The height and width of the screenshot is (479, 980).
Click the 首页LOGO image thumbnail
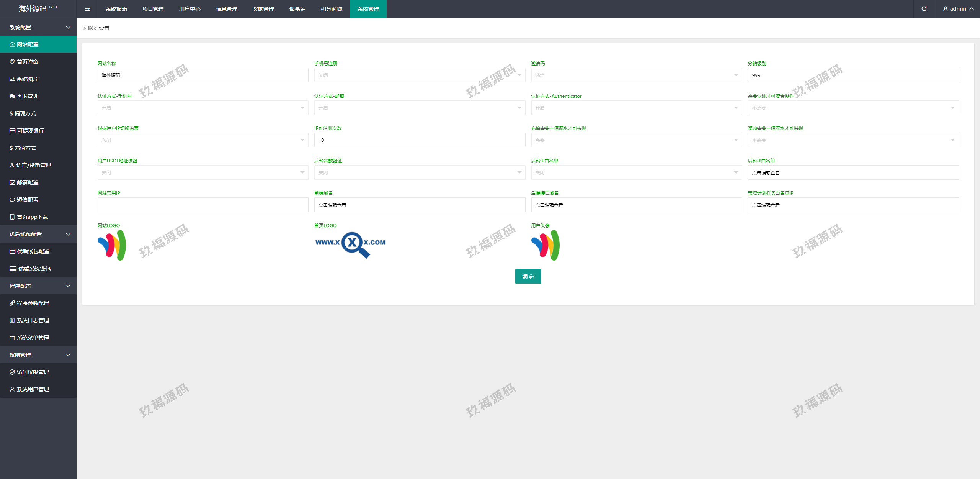(350, 244)
